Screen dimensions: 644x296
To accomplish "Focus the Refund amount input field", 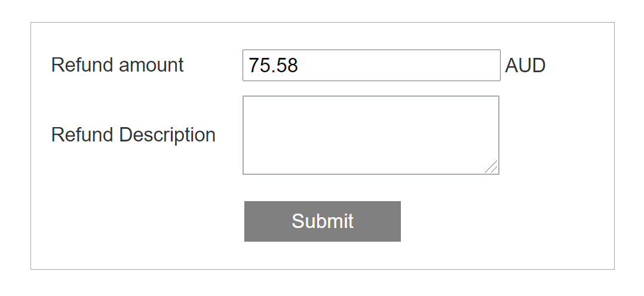I will point(371,65).
